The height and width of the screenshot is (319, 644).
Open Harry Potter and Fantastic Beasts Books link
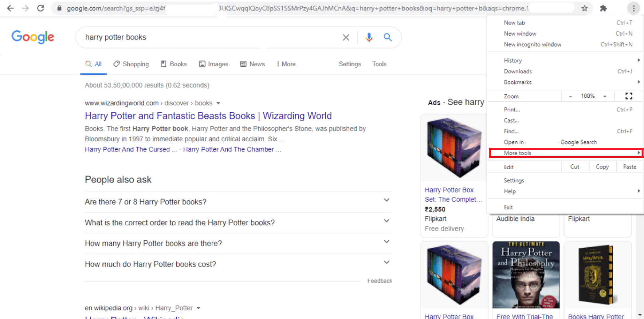tap(208, 116)
